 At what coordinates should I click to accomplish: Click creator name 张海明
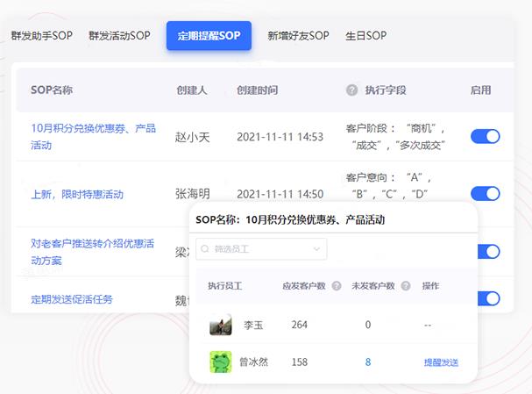(192, 194)
